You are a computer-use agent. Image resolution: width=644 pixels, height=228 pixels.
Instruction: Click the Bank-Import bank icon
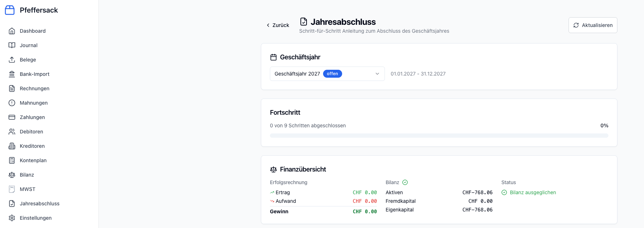pos(12,74)
